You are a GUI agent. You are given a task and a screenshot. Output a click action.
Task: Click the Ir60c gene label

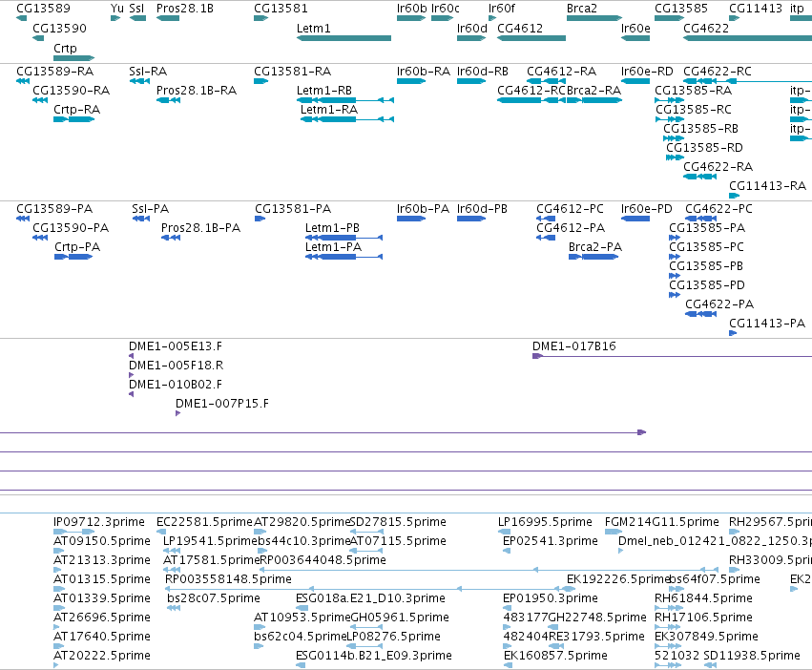pos(446,9)
